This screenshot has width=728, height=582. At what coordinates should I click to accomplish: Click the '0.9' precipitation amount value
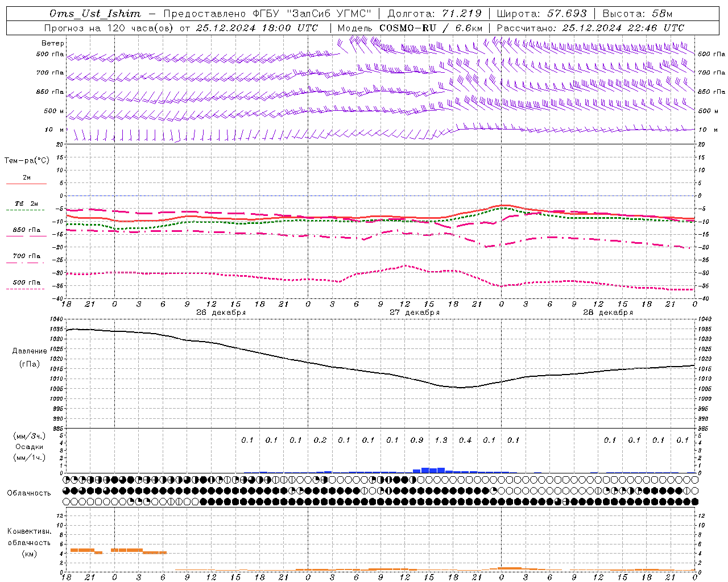tap(417, 440)
